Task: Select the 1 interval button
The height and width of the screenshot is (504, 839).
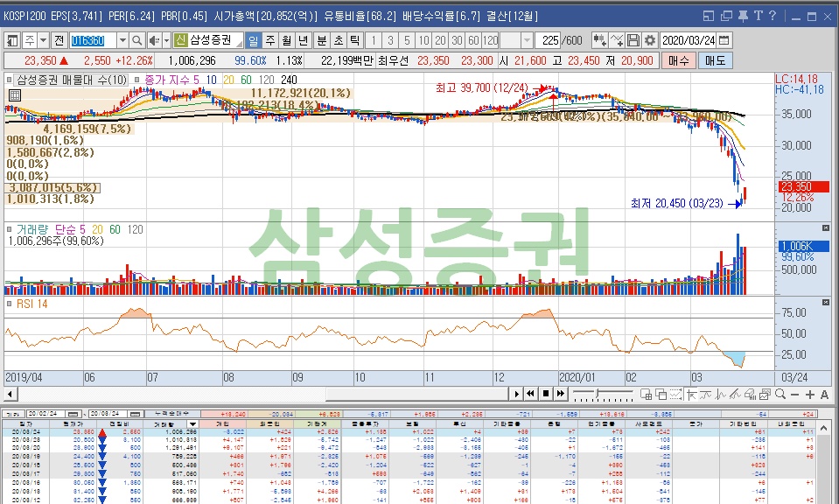Action: 374,40
